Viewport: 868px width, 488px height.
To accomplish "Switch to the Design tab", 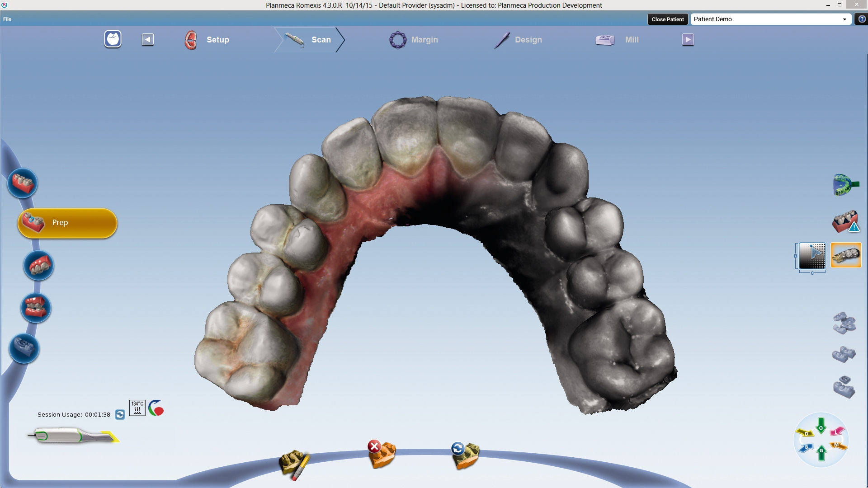I will 518,40.
